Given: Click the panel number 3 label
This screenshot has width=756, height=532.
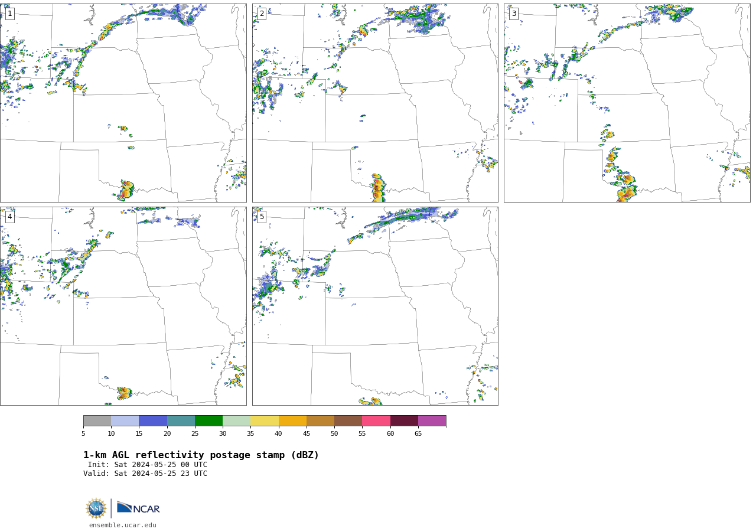Looking at the screenshot, I should click(x=513, y=14).
